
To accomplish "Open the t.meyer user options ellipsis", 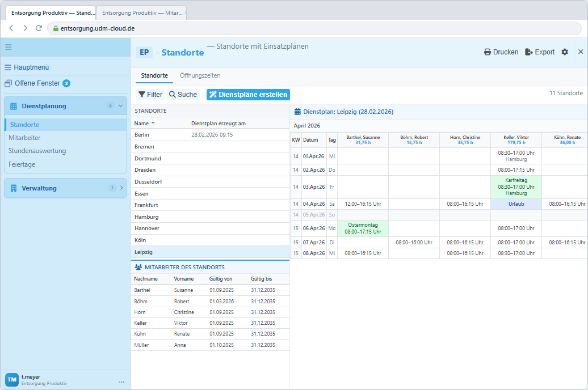I will click(x=121, y=381).
